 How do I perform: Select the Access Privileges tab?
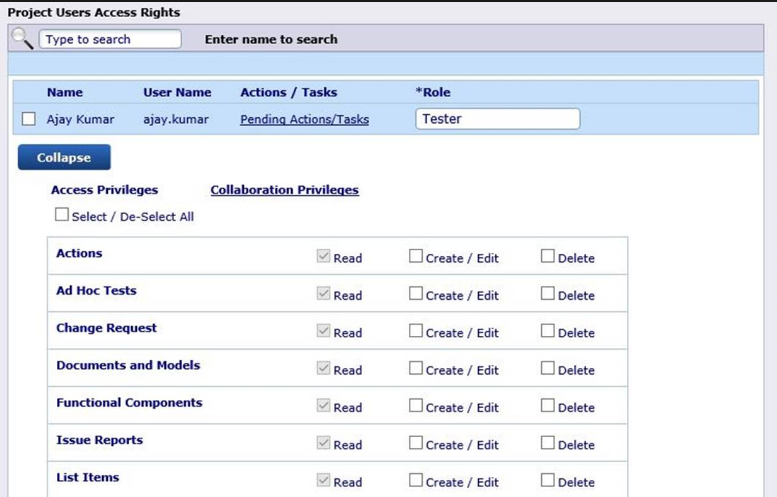[104, 190]
